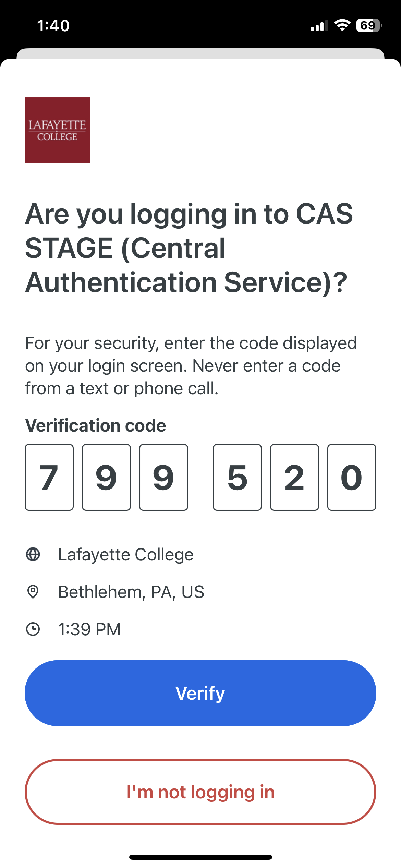Click the 1:39 PM timestamp text
The image size is (401, 868).
[88, 629]
